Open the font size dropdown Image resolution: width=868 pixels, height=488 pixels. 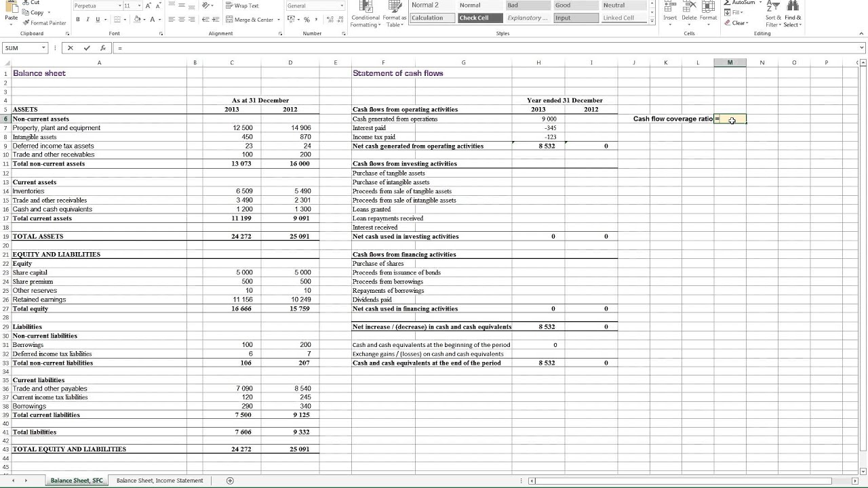click(x=139, y=5)
